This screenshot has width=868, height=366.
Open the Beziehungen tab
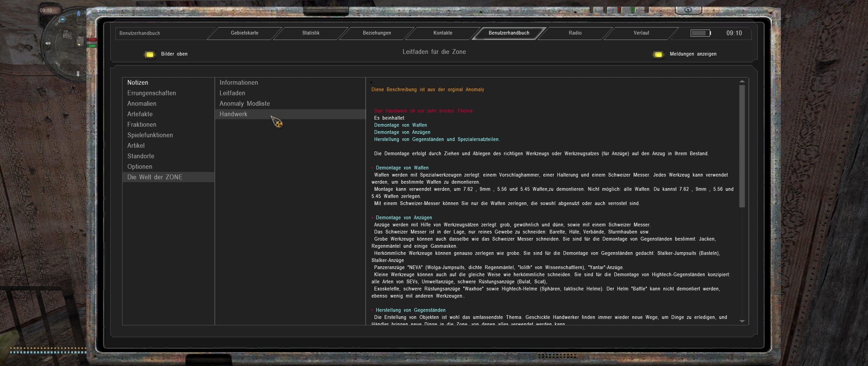click(377, 33)
